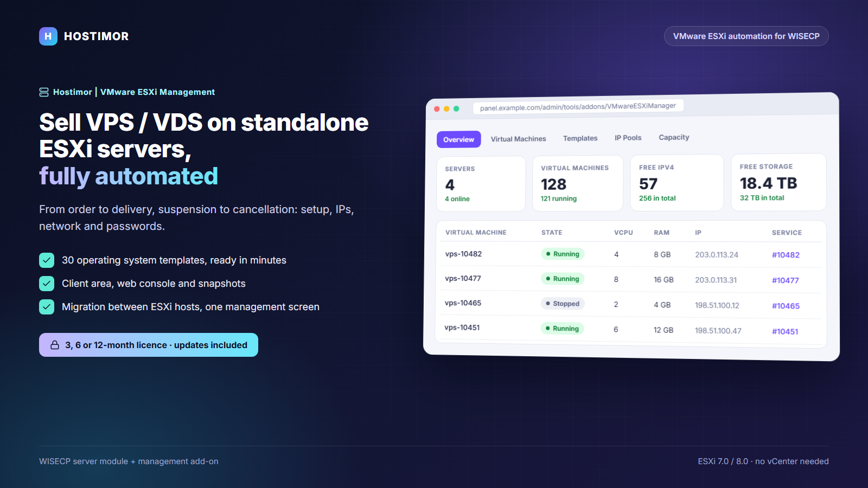Open the Templates tab

coord(580,138)
